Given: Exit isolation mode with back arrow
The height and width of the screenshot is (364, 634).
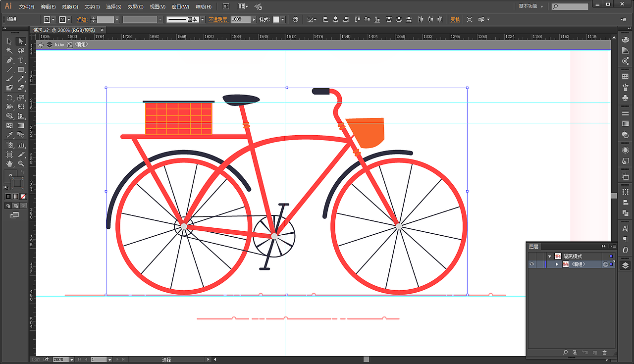Looking at the screenshot, I should [41, 45].
